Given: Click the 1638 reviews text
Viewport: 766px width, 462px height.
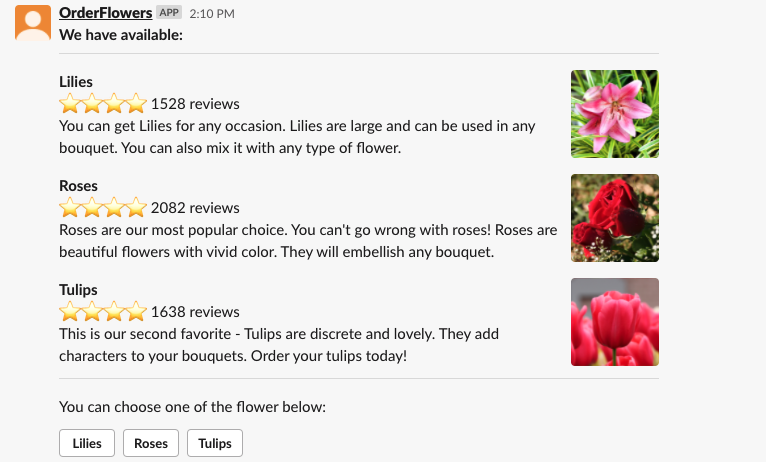Looking at the screenshot, I should (195, 312).
